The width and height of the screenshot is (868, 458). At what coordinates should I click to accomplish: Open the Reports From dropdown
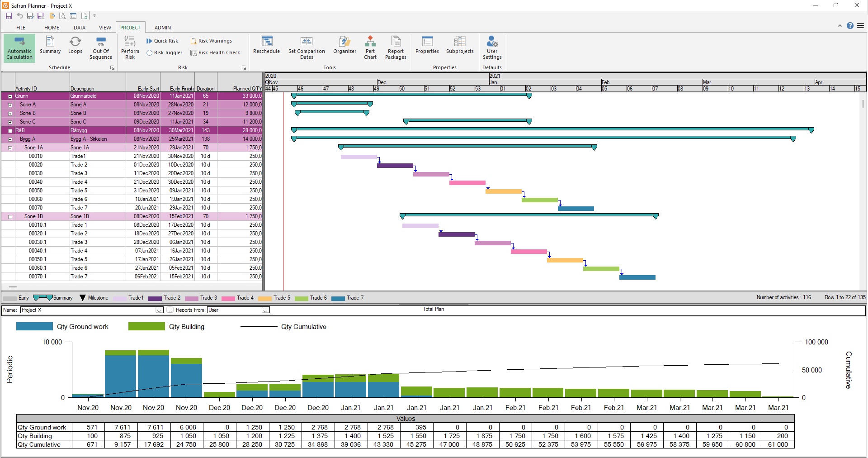[266, 310]
